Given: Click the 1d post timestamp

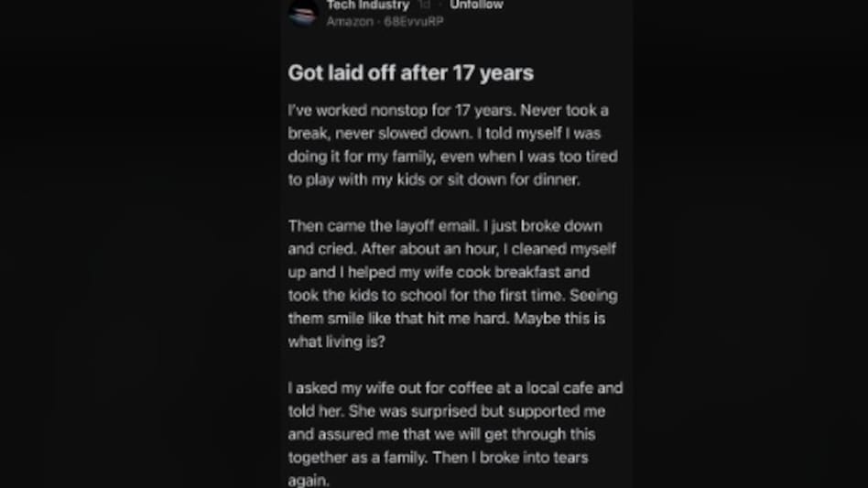Looking at the screenshot, I should point(424,5).
